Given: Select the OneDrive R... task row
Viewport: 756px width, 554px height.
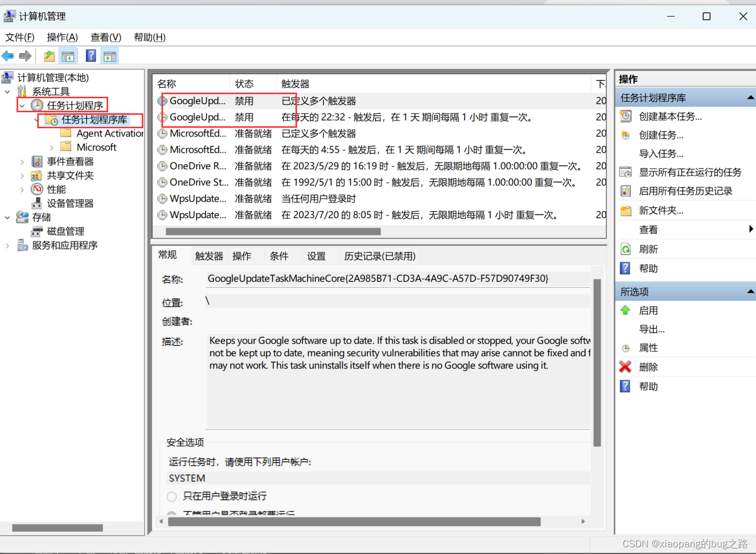Looking at the screenshot, I should 379,166.
